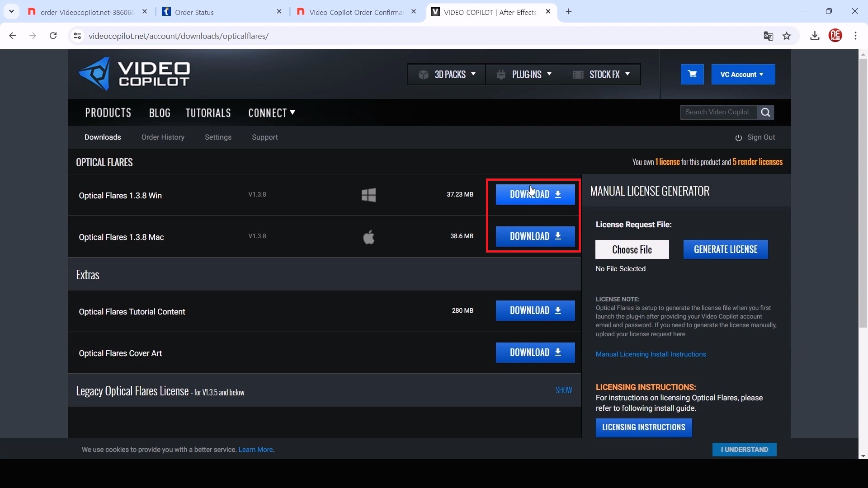Show Legacy Optical Flares License section
868x488 pixels.
pos(563,390)
